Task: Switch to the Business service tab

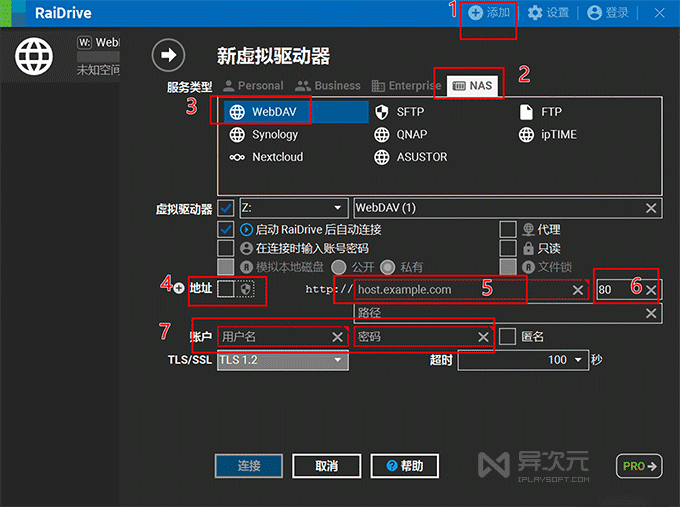Action: (x=327, y=86)
